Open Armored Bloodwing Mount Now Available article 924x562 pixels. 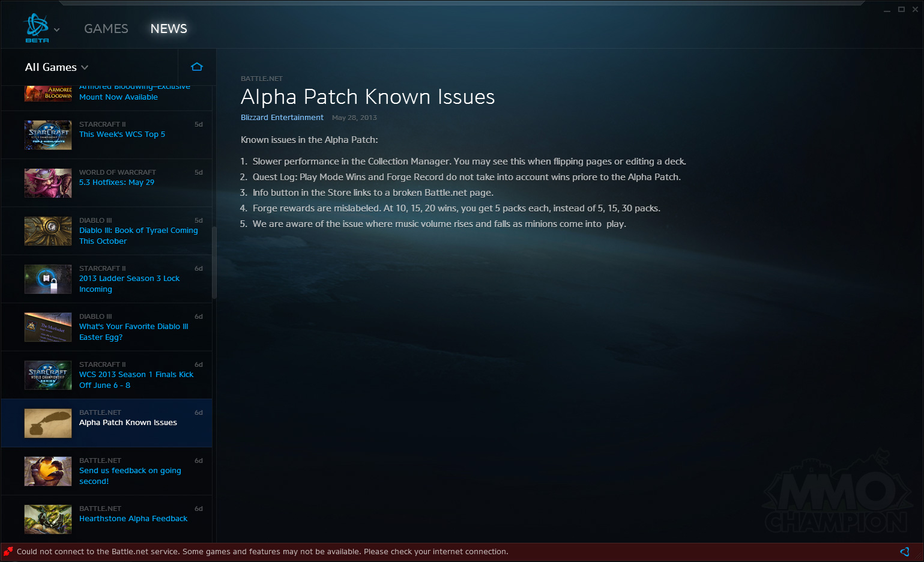pyautogui.click(x=118, y=97)
